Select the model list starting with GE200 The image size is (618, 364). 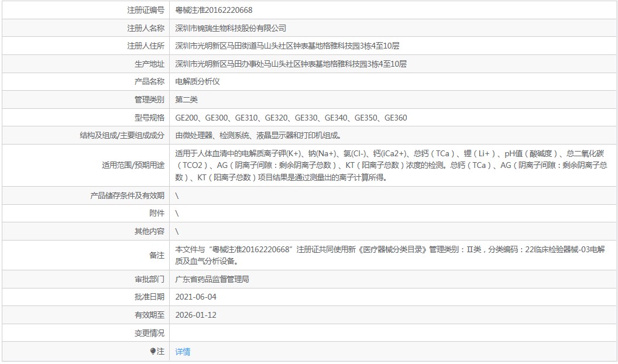point(291,118)
